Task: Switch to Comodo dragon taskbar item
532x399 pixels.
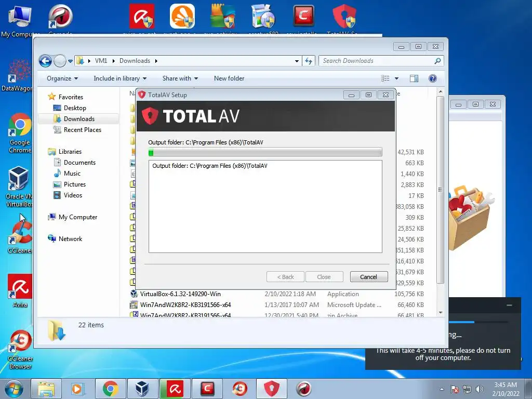Action: point(303,389)
